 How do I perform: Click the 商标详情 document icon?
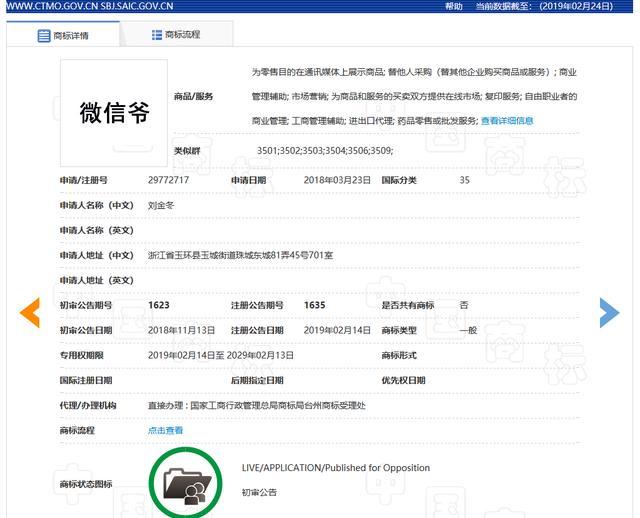coord(44,36)
